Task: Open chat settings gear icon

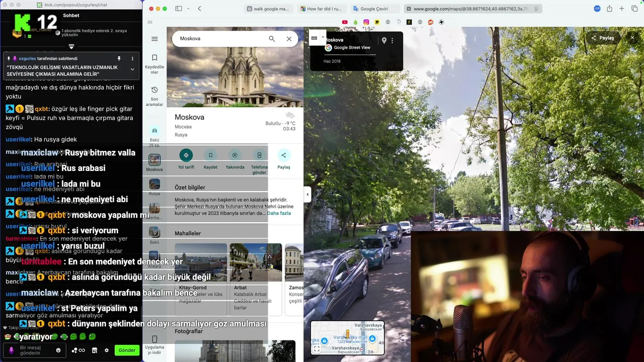Action: pyautogui.click(x=107, y=350)
